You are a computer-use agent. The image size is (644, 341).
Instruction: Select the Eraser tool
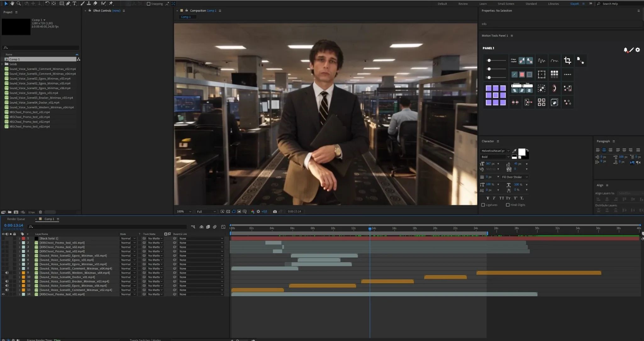click(95, 3)
